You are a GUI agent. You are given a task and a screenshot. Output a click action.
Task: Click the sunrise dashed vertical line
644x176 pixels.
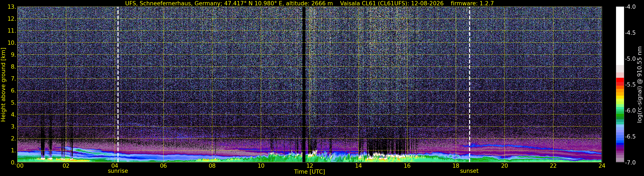point(118,85)
